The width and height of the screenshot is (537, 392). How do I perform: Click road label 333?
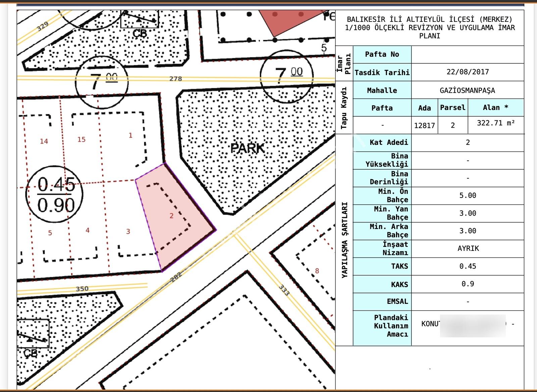[284, 290]
